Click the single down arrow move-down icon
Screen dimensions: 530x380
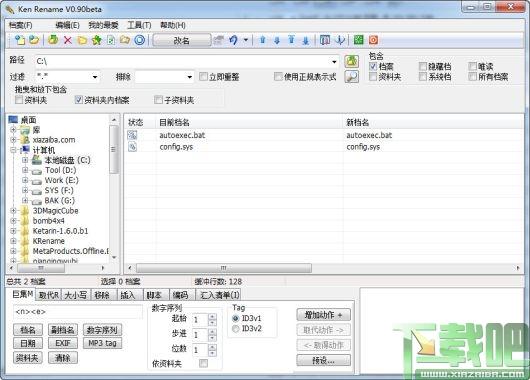point(277,41)
